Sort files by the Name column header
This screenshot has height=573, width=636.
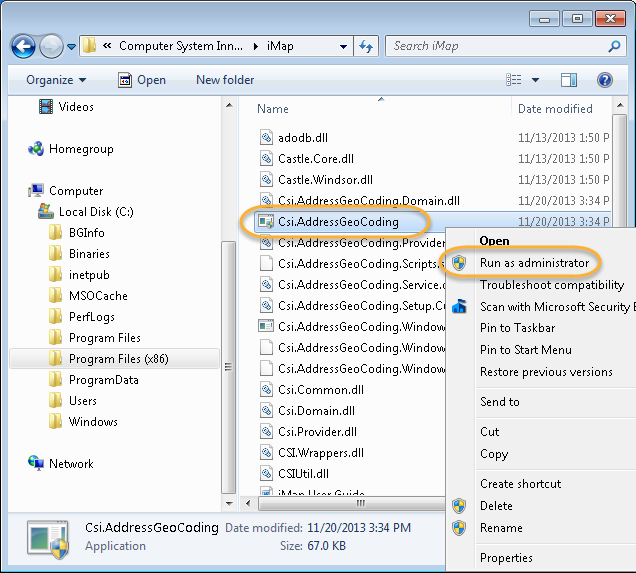click(x=273, y=109)
